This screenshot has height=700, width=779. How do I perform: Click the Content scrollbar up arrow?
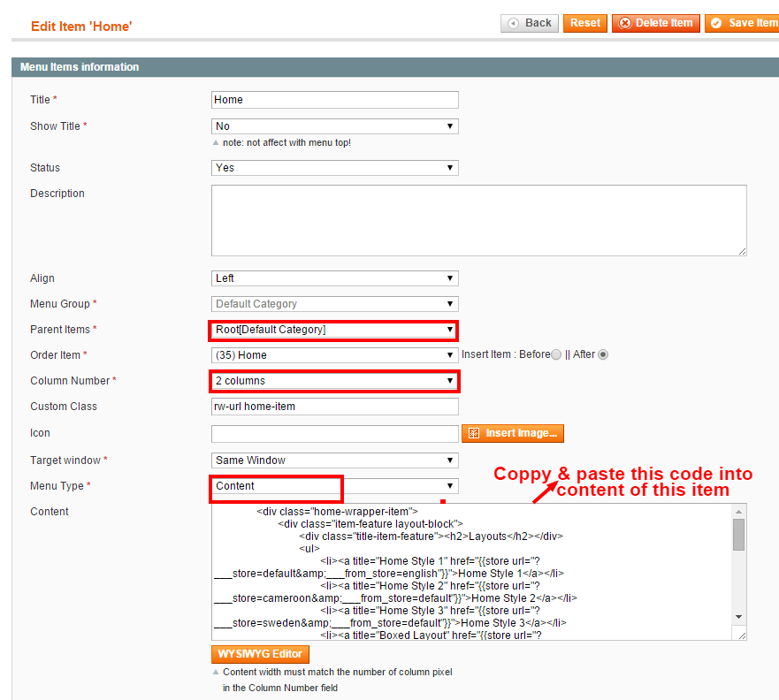(x=738, y=512)
